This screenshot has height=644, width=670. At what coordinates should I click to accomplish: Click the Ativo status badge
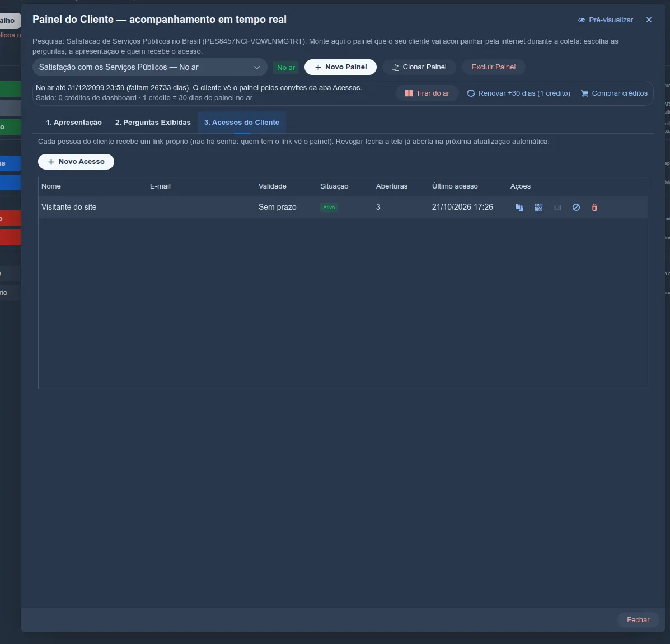tap(329, 208)
